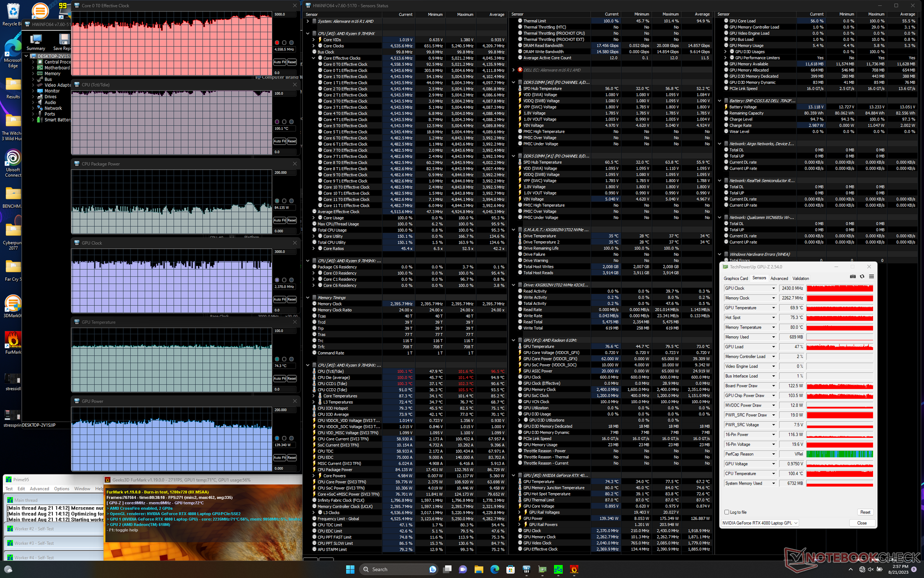Click red color dot in Core 0 T0 graph
Screen dimensions: 924x578
pyautogui.click(x=277, y=43)
